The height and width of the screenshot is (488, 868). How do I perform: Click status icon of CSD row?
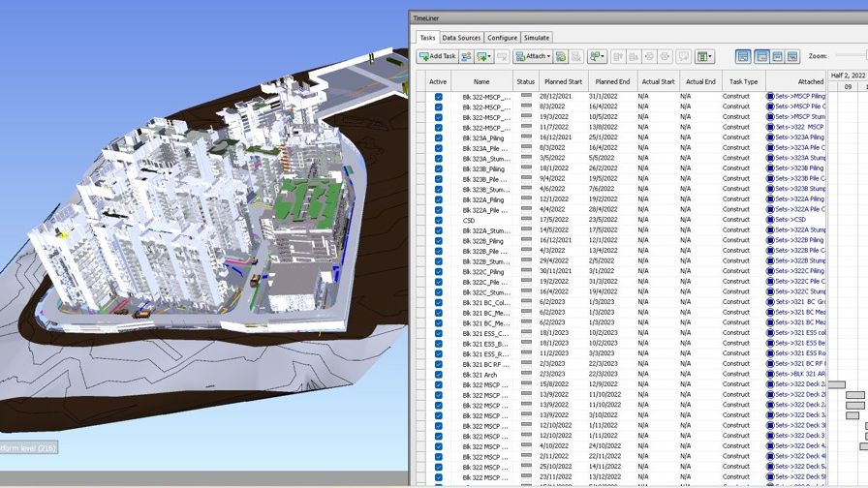(526, 220)
